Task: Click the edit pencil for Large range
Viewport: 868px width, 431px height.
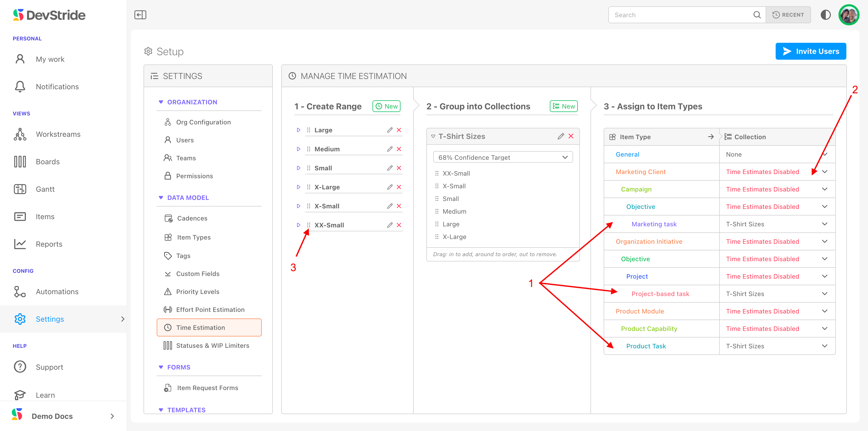Action: click(x=389, y=130)
